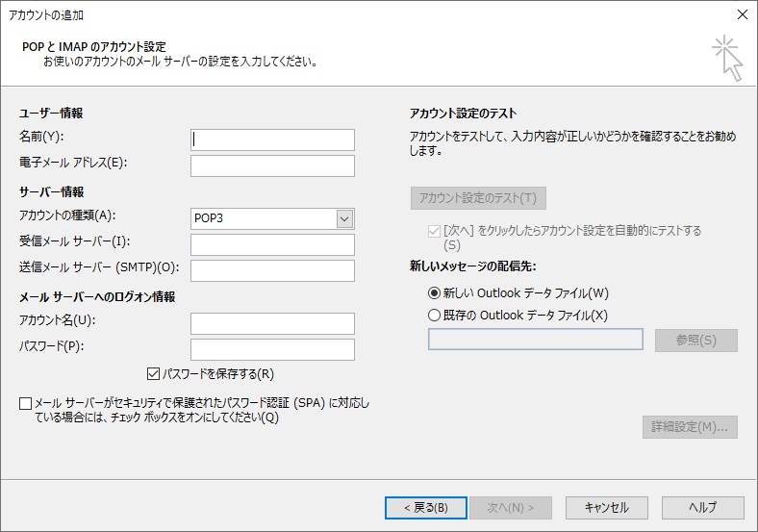
Task: Click the 受信メール サーバー(I) input field
Action: pyautogui.click(x=272, y=245)
